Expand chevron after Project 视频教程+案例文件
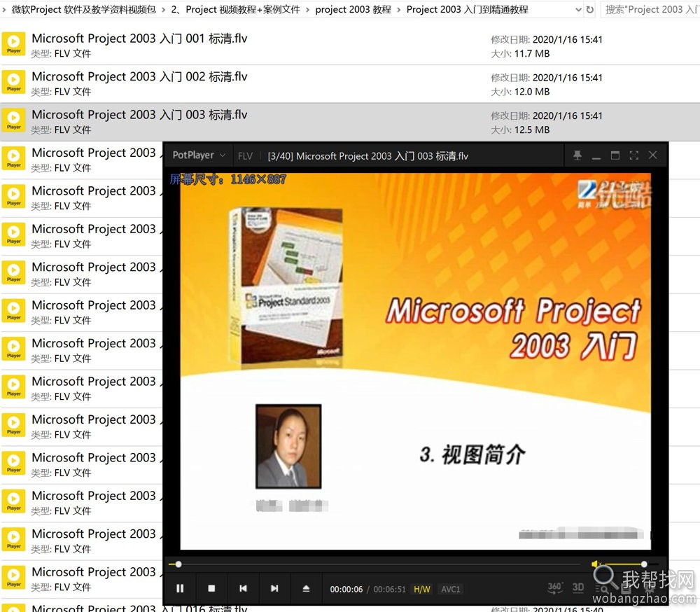This screenshot has height=612, width=700. pyautogui.click(x=307, y=10)
